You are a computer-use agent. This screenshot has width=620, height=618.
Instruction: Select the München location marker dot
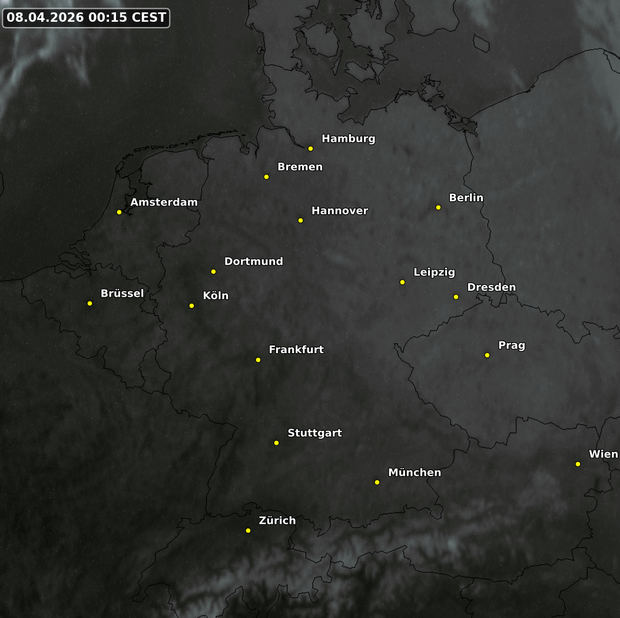coord(377,483)
